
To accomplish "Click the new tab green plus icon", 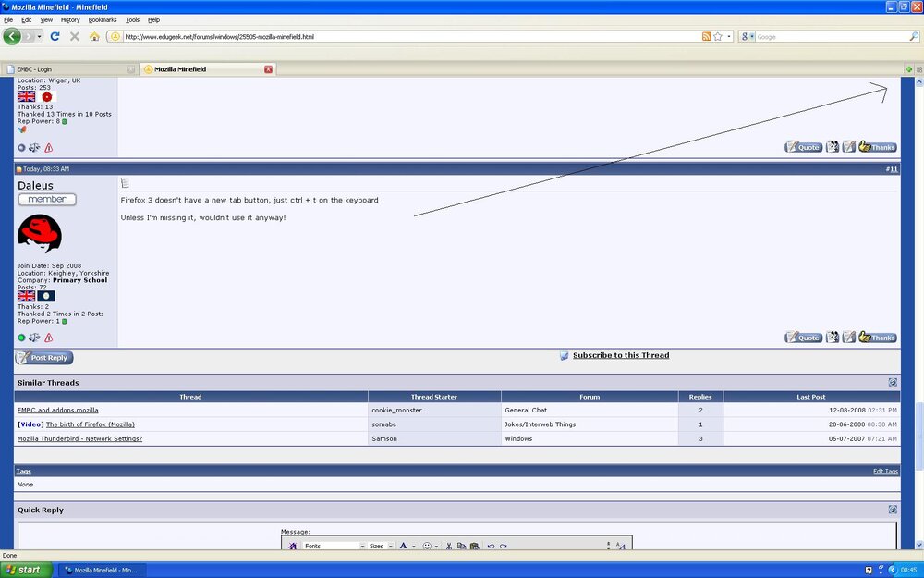I will [909, 69].
